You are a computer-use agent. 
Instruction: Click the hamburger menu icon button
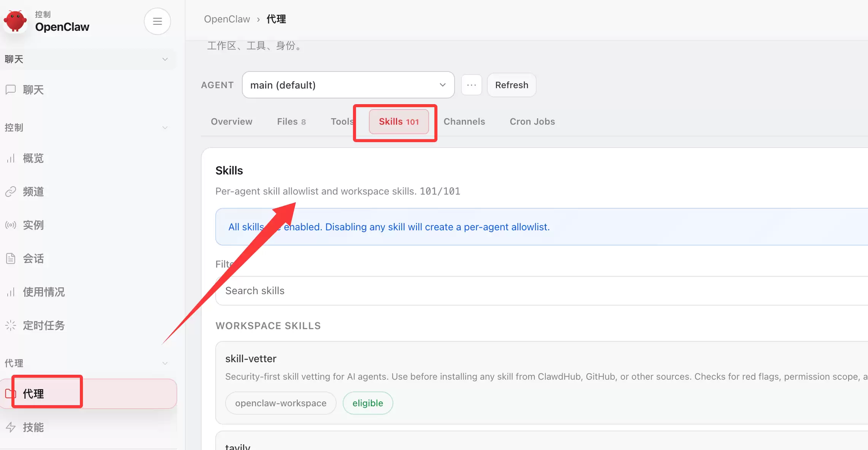pos(157,21)
